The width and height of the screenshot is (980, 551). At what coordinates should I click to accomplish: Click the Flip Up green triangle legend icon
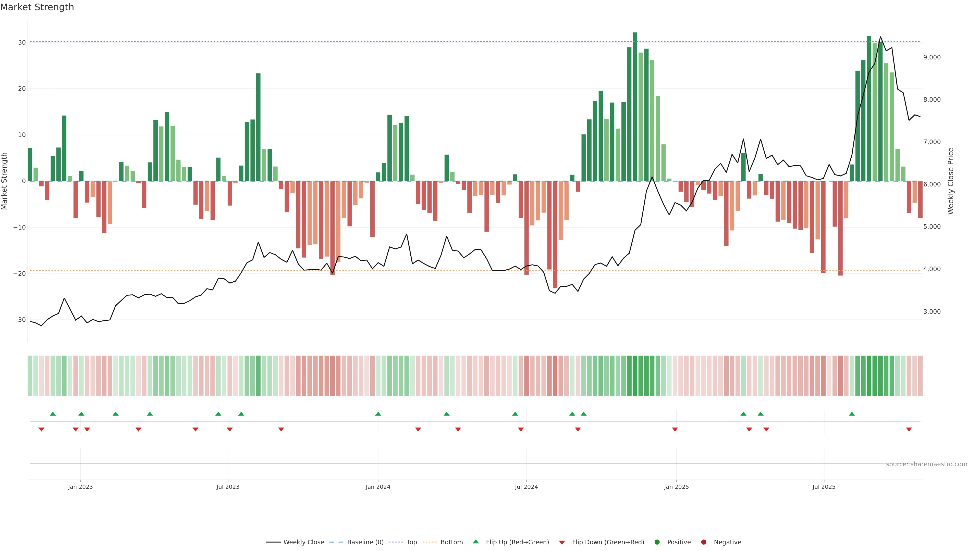pyautogui.click(x=475, y=542)
